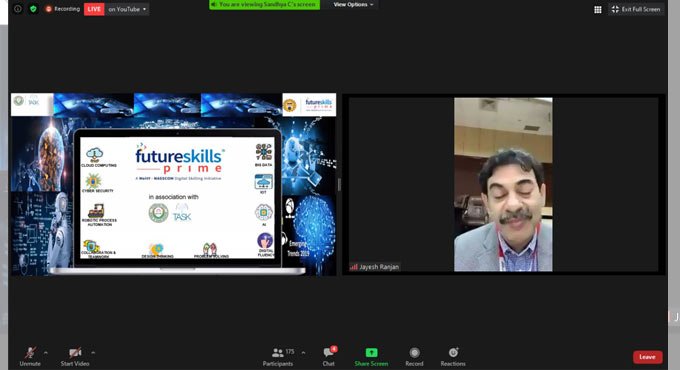Expand the arrow next to Participants
The image size is (680, 370).
(x=303, y=352)
